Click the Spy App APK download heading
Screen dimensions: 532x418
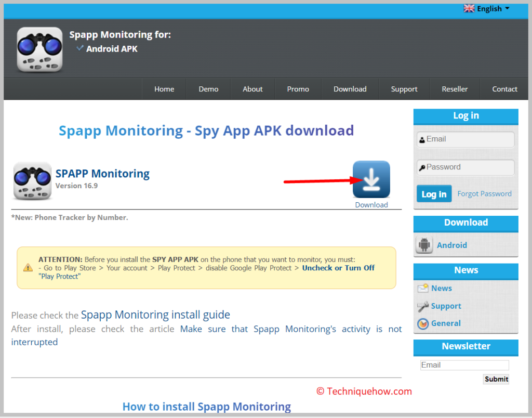[206, 130]
